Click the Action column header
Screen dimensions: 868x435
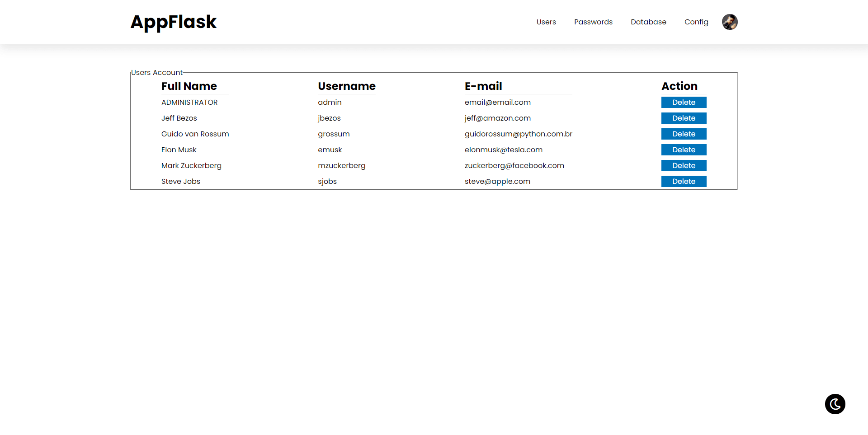coord(679,86)
